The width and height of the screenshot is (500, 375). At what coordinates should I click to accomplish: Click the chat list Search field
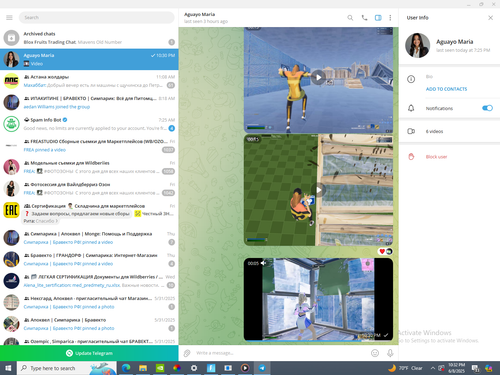[x=97, y=17]
